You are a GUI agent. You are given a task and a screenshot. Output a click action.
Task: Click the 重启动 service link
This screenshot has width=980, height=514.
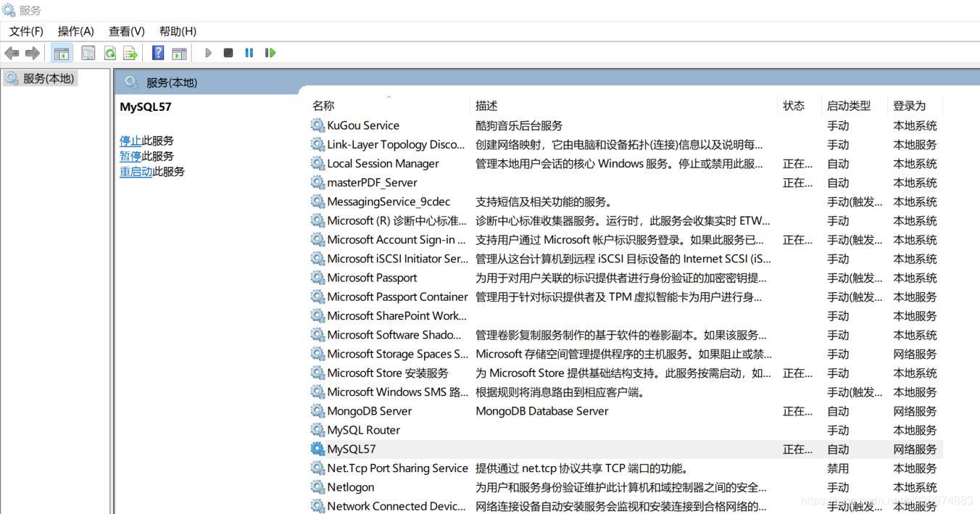pyautogui.click(x=136, y=172)
